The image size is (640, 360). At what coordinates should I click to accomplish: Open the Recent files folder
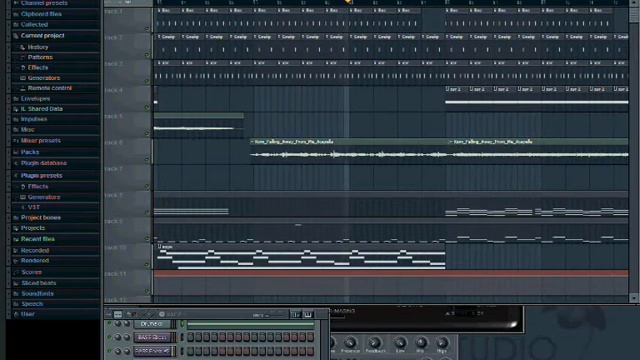[x=38, y=239]
